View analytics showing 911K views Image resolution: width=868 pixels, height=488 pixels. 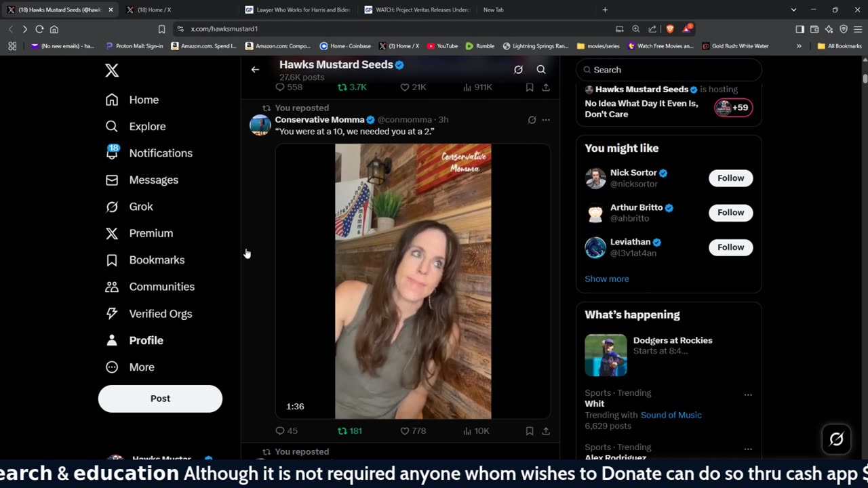(477, 87)
